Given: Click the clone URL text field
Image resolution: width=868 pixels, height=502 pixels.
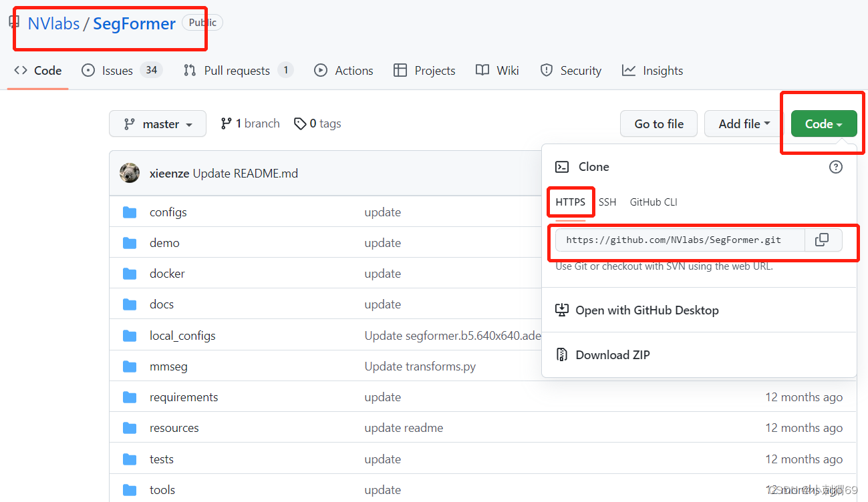Looking at the screenshot, I should pos(680,240).
